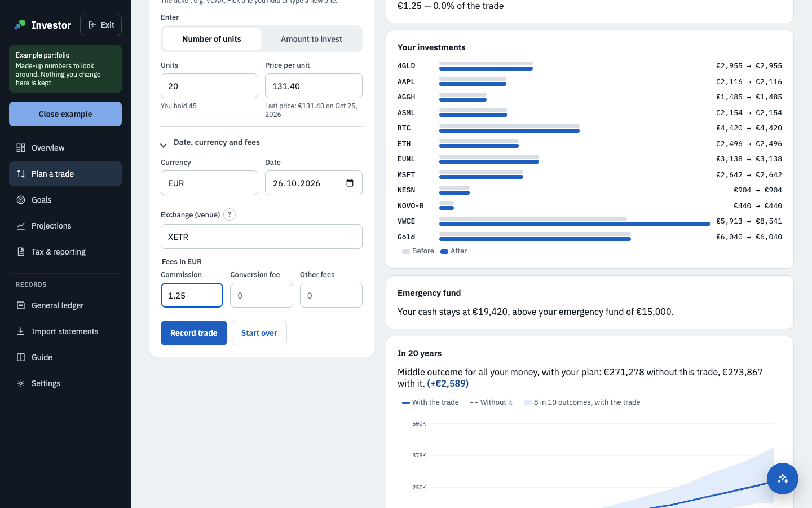Focus the Currency field showing EUR

tap(209, 183)
